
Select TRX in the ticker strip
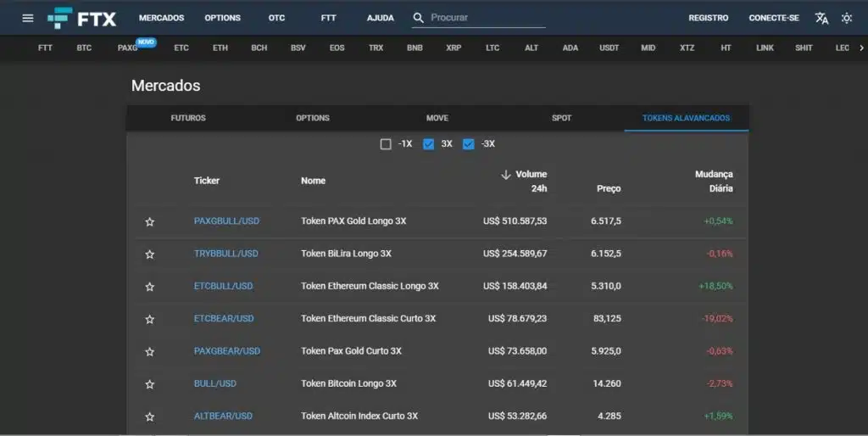[376, 48]
